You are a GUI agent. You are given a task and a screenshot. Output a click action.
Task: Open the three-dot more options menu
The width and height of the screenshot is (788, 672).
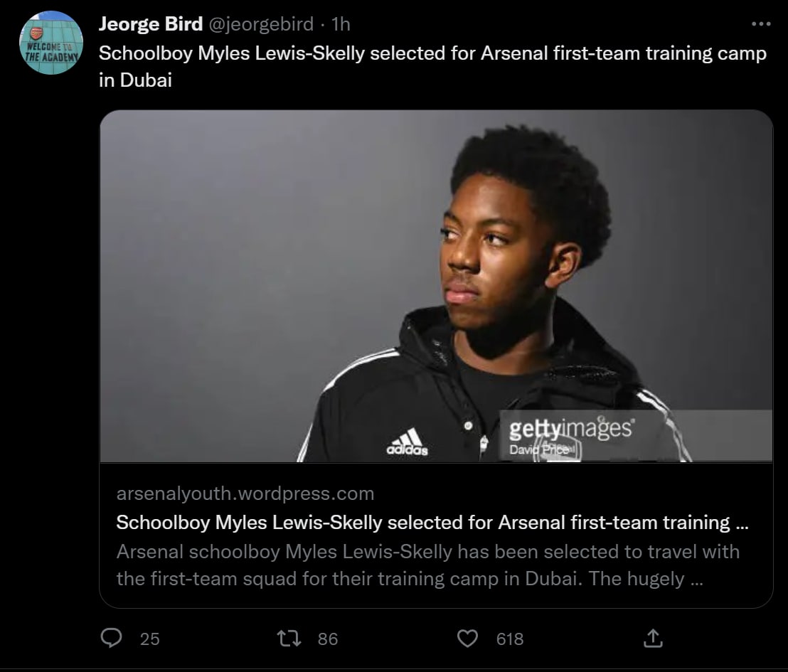click(760, 24)
